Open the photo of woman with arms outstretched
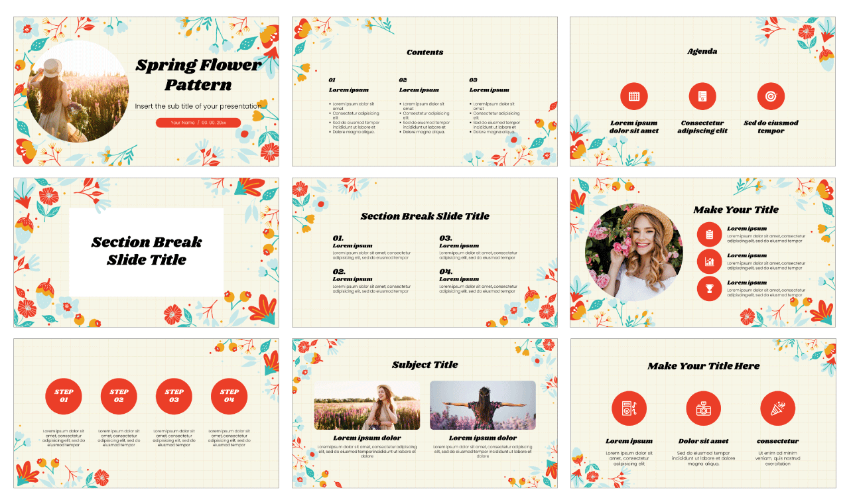Screen dimensions: 849x504 coord(483,405)
